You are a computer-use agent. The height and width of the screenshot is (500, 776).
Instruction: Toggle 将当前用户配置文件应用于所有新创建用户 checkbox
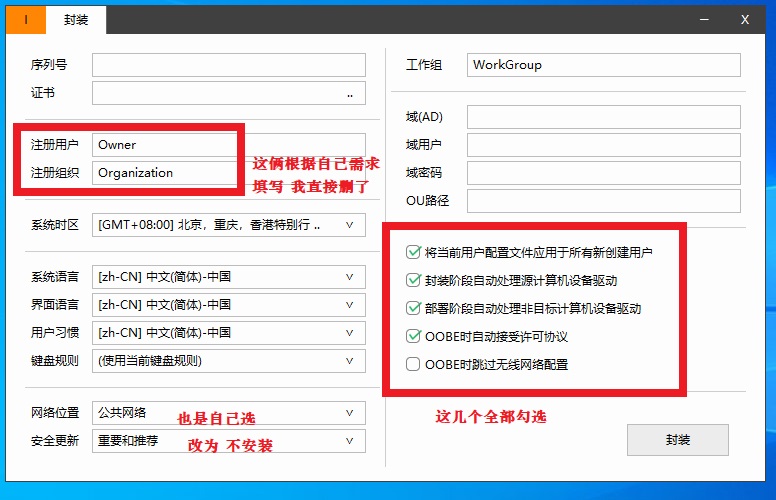(x=413, y=253)
